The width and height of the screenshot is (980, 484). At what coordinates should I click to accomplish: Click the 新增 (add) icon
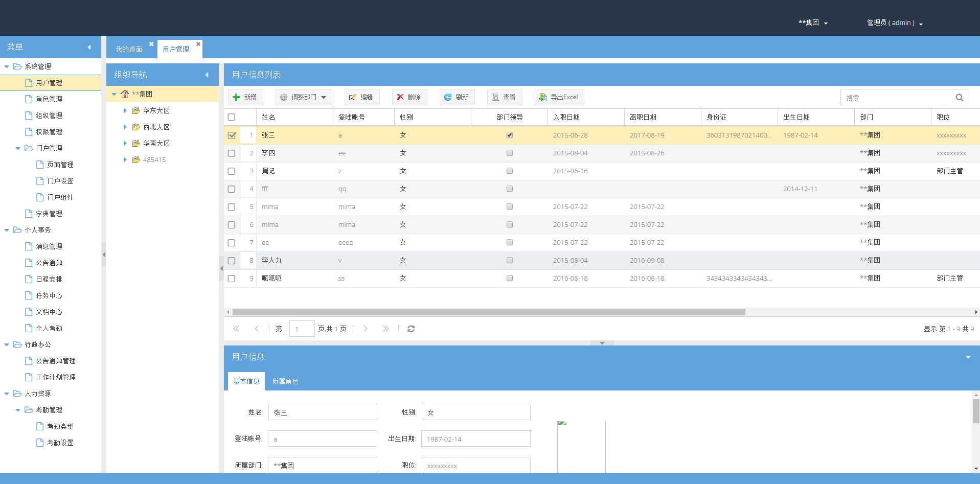pyautogui.click(x=236, y=97)
